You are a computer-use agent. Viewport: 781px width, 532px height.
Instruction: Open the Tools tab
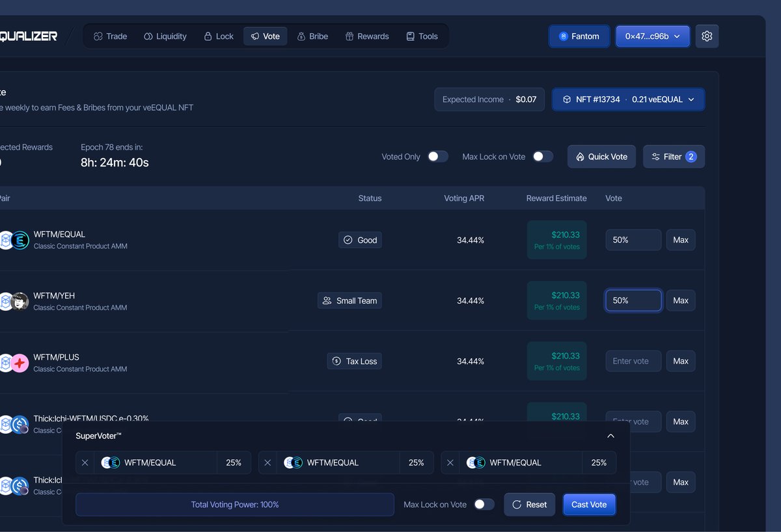click(x=422, y=36)
